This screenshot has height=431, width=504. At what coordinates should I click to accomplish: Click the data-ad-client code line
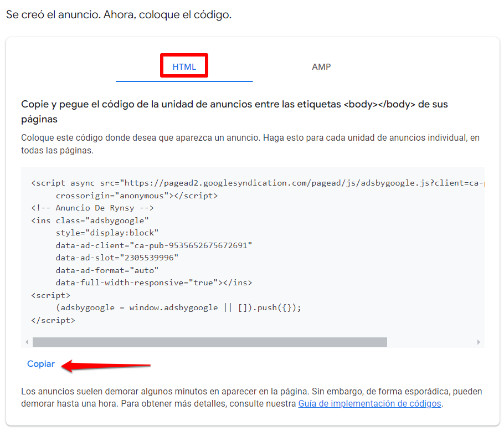pyautogui.click(x=154, y=245)
